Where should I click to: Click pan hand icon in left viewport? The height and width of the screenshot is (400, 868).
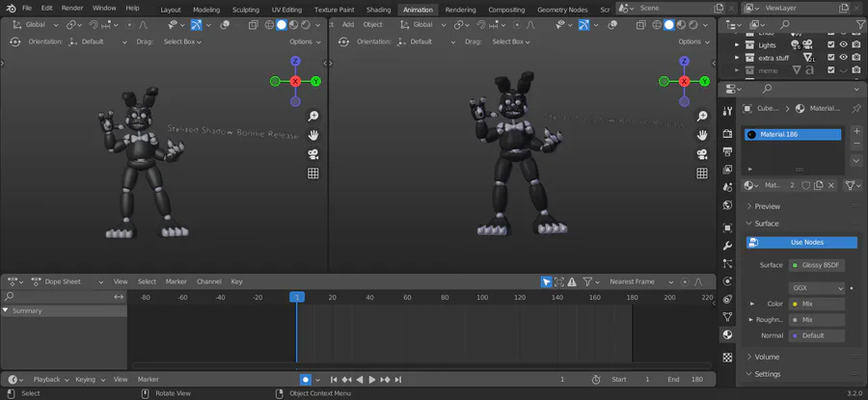(313, 135)
